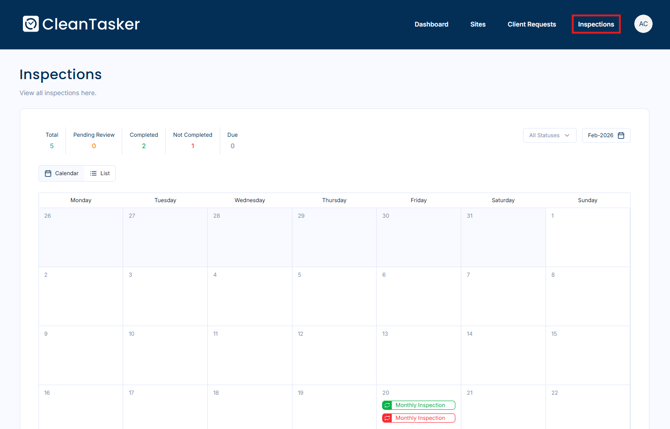Switch to Calendar view
The width and height of the screenshot is (670, 429).
tap(61, 173)
